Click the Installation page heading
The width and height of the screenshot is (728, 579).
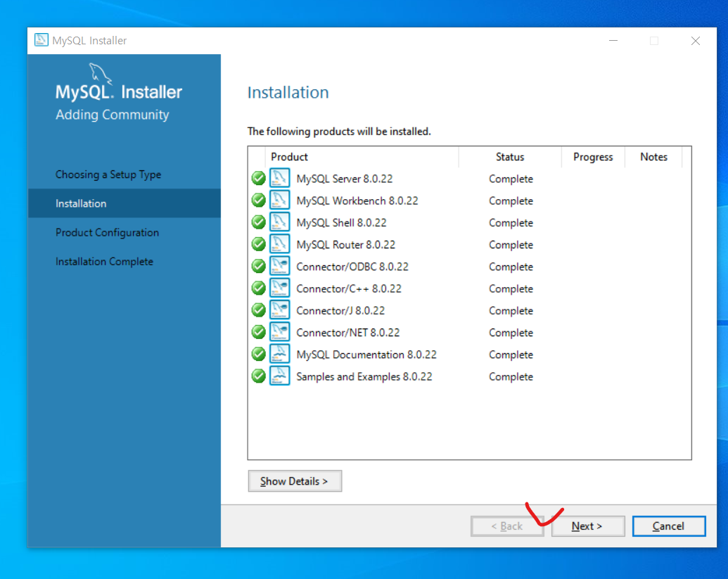pos(288,92)
